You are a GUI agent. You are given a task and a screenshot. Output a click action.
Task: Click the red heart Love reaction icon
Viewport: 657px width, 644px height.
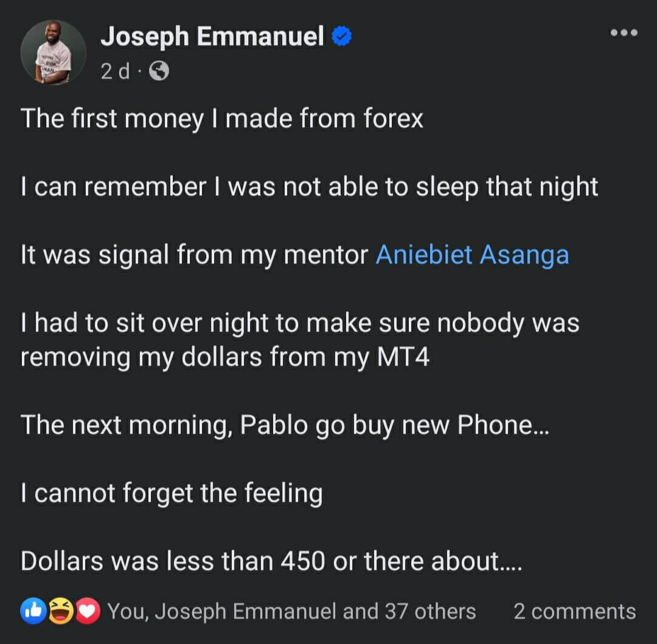click(x=88, y=611)
